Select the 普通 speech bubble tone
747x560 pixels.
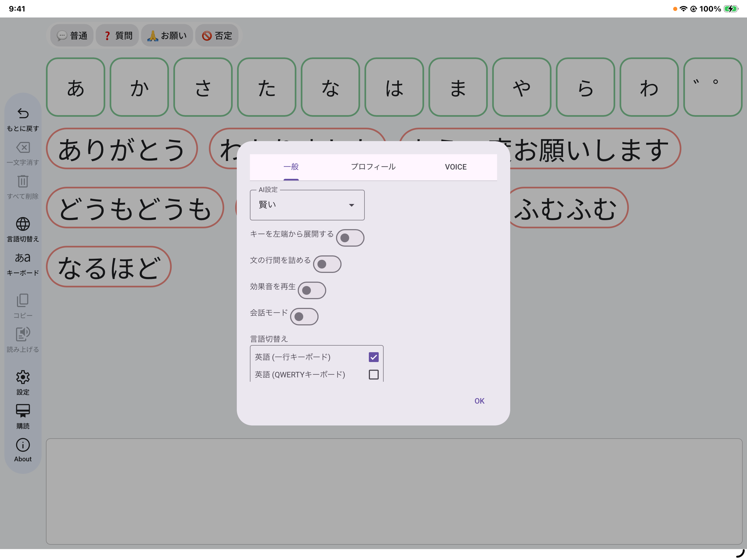72,36
